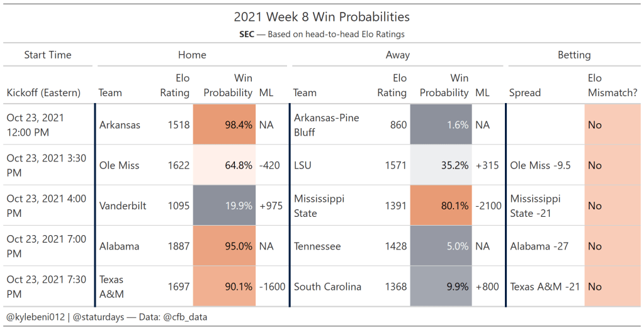Click the Alabama 95.0% win probability cell

tap(225, 246)
